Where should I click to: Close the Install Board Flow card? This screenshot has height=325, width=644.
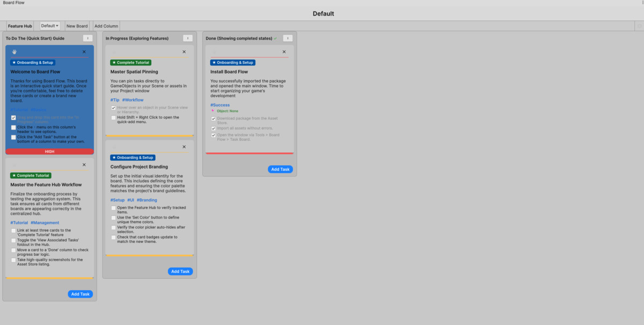[x=284, y=52]
